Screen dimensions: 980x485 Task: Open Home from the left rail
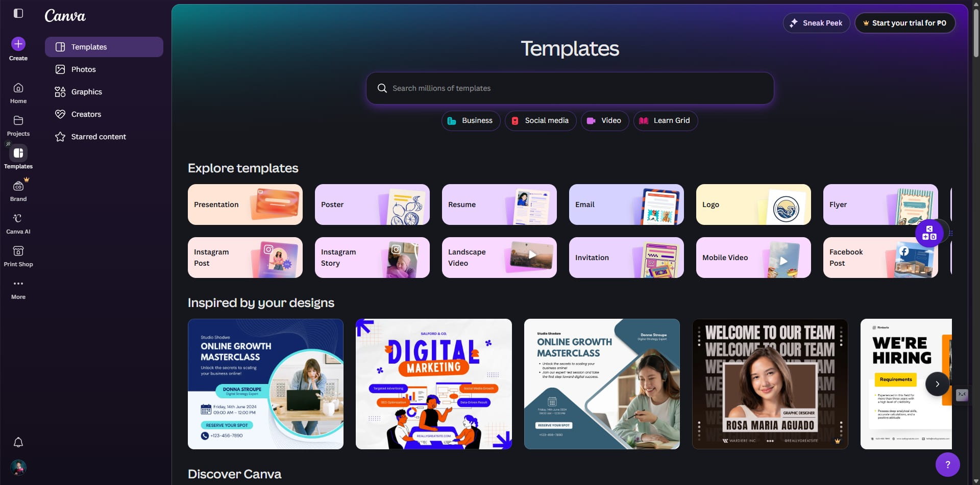18,93
